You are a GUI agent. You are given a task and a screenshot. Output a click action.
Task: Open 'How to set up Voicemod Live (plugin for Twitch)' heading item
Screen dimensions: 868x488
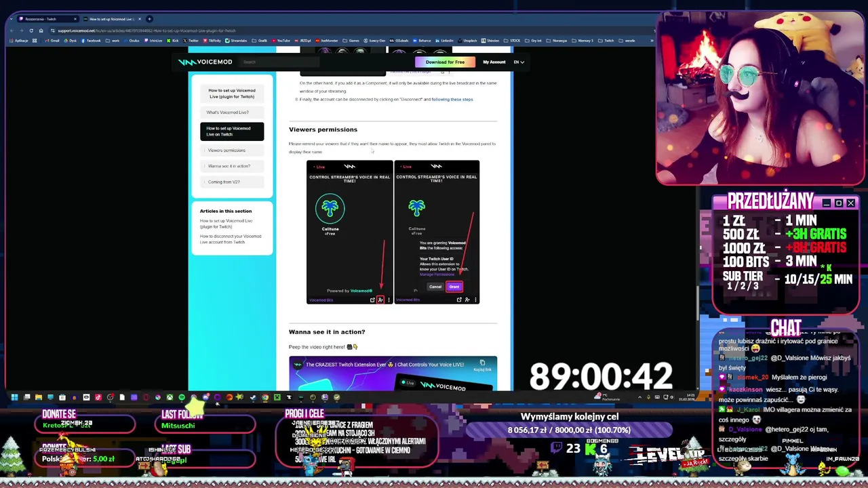point(232,94)
